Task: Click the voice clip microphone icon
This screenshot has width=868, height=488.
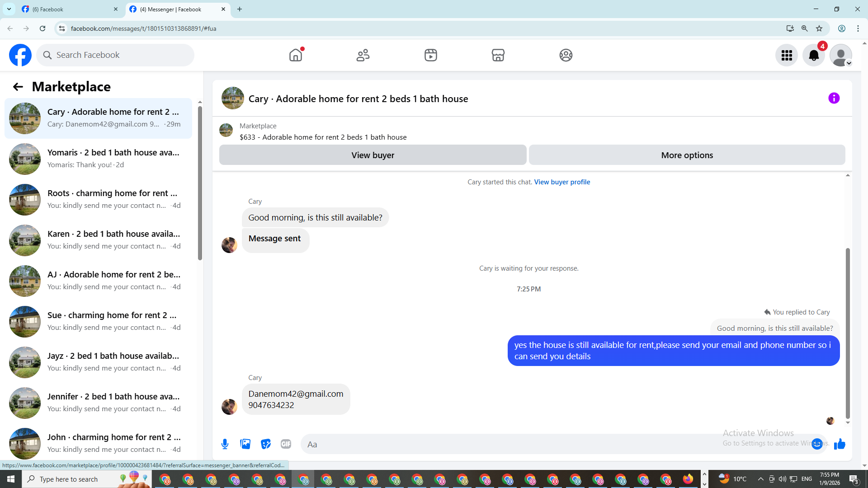Action: click(225, 444)
